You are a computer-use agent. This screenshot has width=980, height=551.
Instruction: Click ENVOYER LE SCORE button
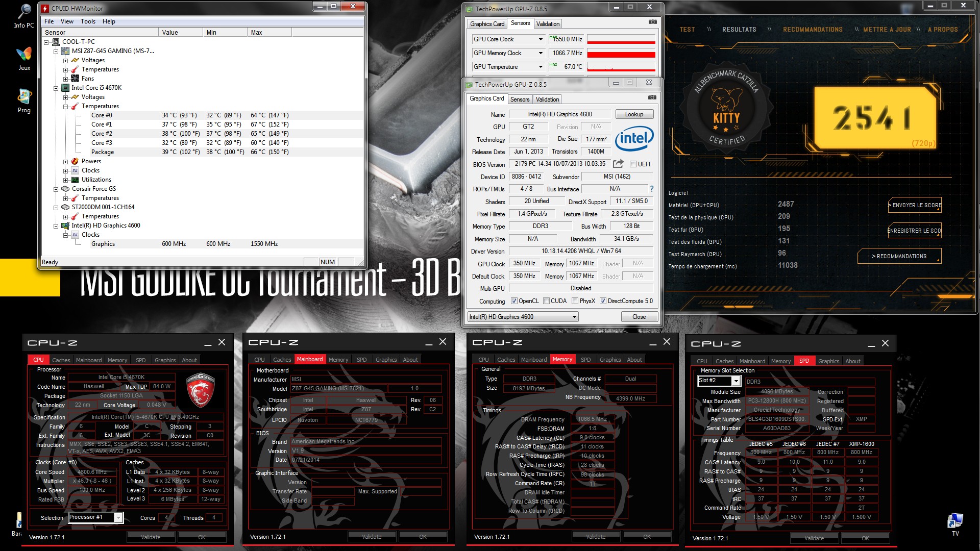[915, 205]
